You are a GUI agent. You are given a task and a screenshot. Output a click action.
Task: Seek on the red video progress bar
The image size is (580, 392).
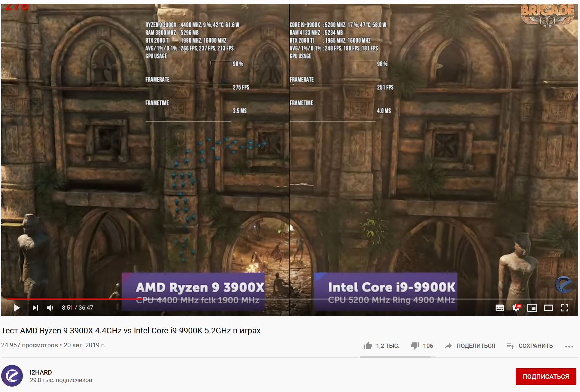[72, 299]
